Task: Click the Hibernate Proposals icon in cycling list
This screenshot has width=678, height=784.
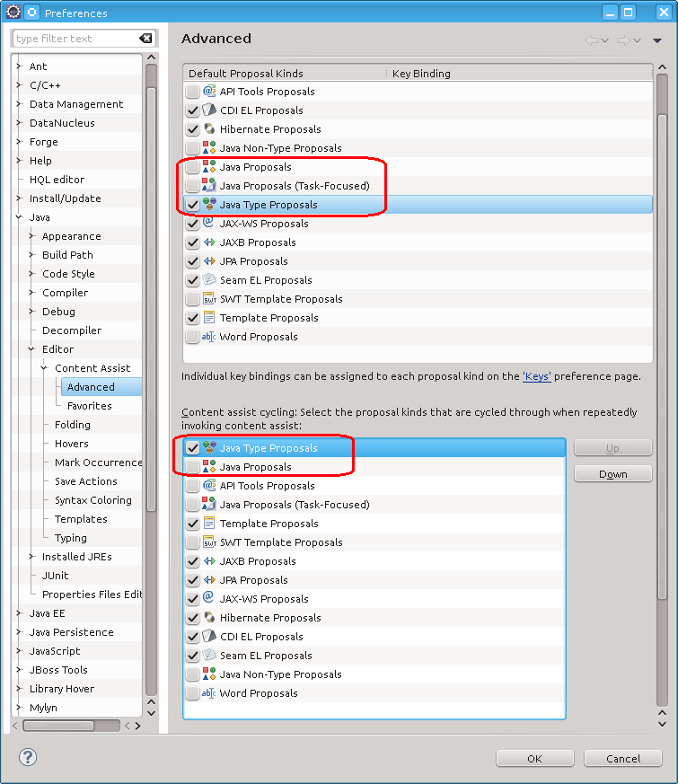Action: (209, 618)
